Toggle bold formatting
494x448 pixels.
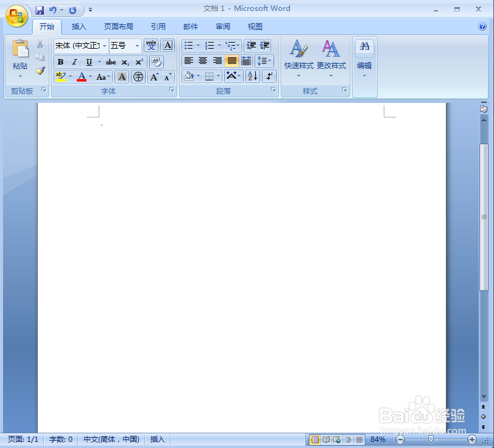tap(60, 62)
